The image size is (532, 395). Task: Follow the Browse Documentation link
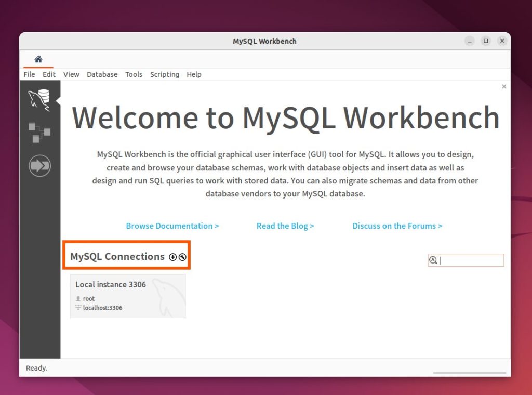click(x=172, y=226)
